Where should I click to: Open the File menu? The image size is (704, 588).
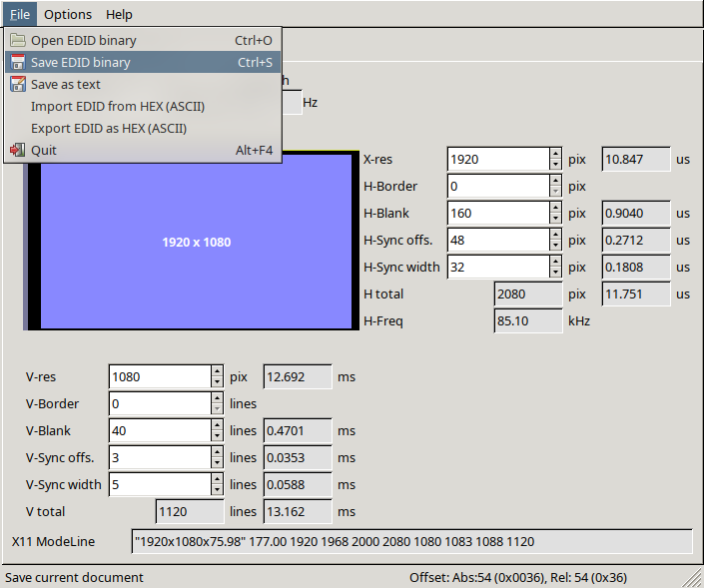click(x=20, y=14)
